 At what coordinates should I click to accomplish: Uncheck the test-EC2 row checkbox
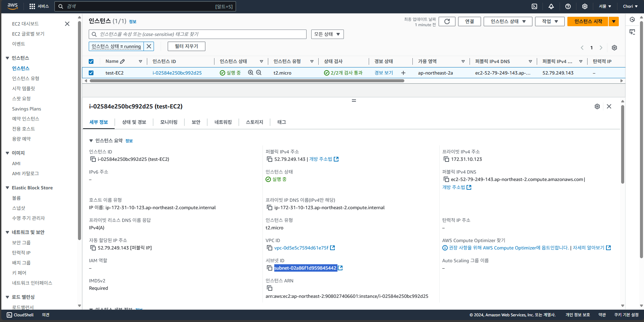tap(91, 73)
